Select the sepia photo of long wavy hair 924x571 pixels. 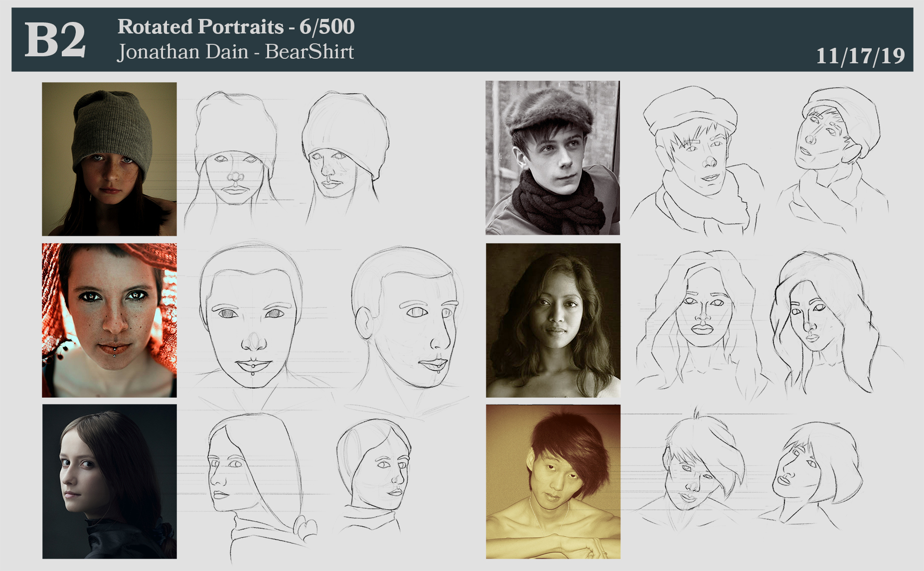click(553, 320)
